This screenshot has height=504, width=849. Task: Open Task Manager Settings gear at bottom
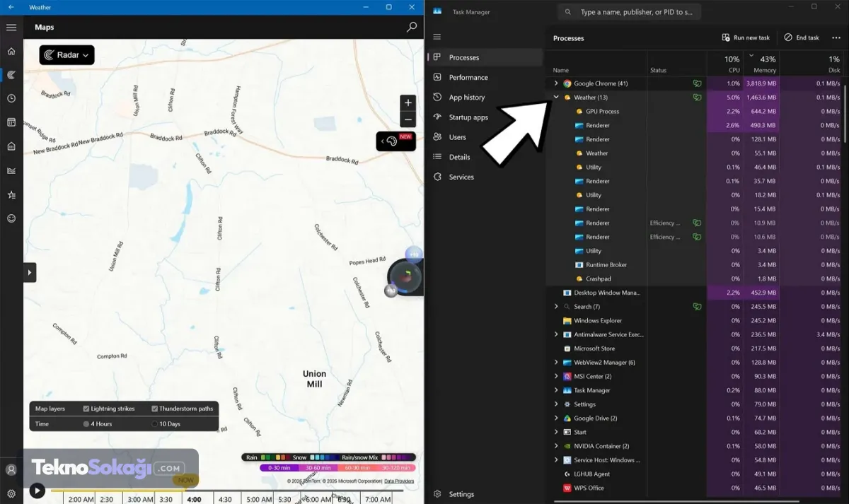437,494
